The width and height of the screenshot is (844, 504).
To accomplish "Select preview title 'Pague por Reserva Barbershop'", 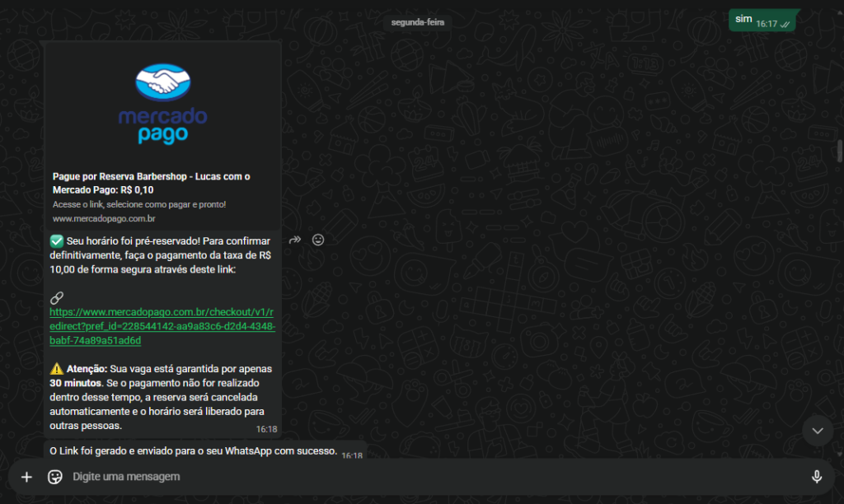I will (152, 183).
